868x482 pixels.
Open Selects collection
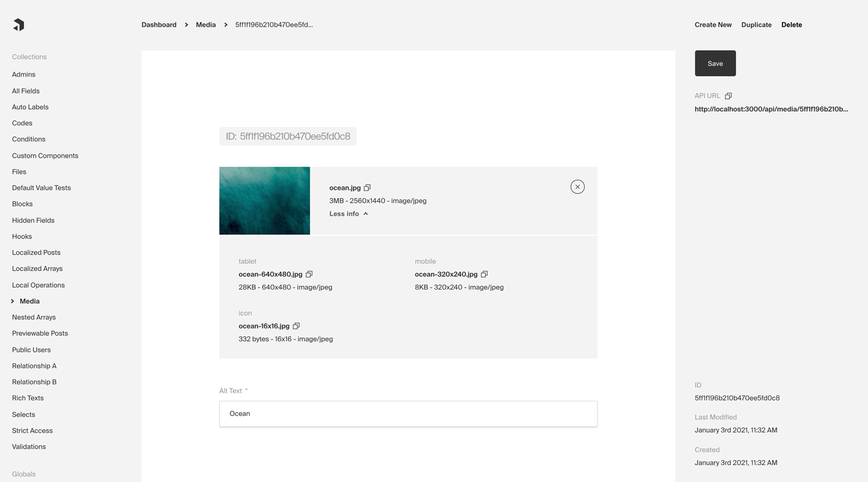click(24, 415)
